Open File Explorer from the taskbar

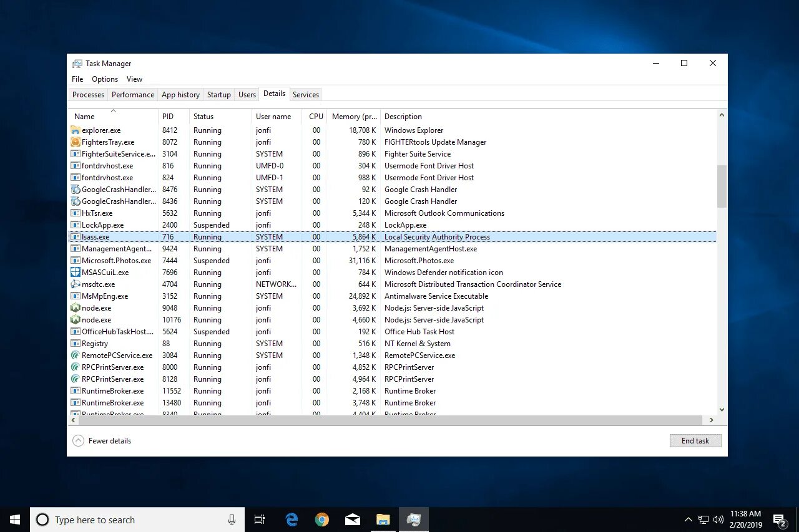383,520
